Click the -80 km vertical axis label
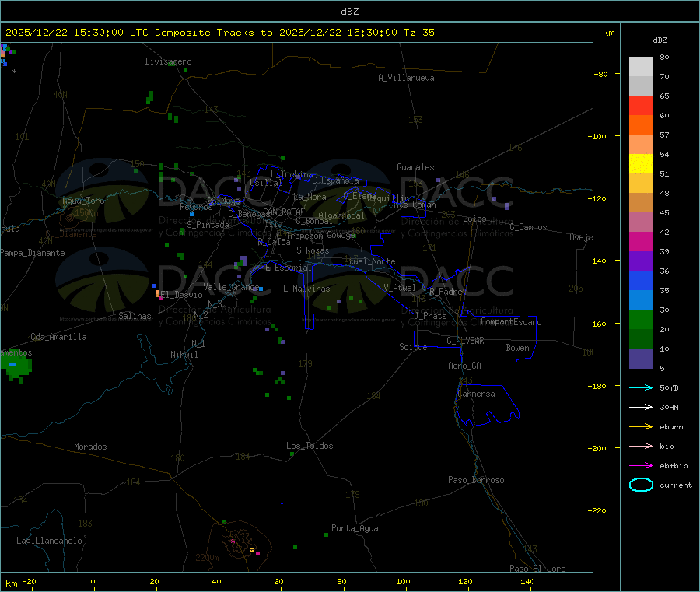Screen dimensions: 700x592 pyautogui.click(x=601, y=74)
